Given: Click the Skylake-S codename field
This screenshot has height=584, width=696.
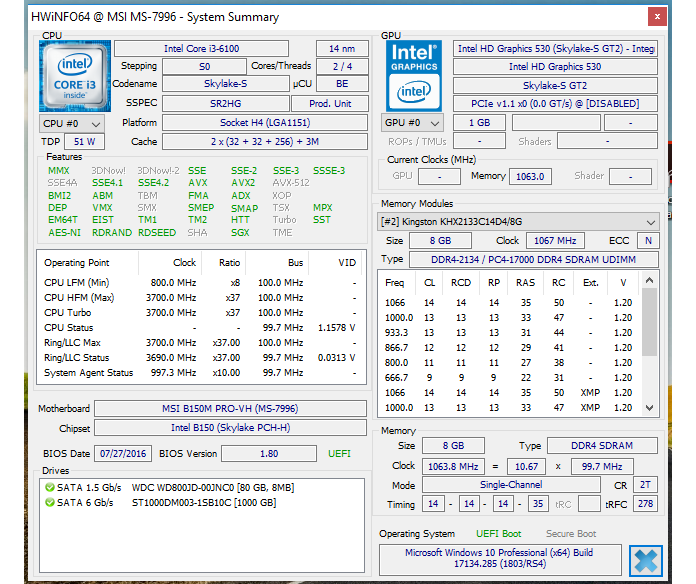Looking at the screenshot, I should [225, 84].
